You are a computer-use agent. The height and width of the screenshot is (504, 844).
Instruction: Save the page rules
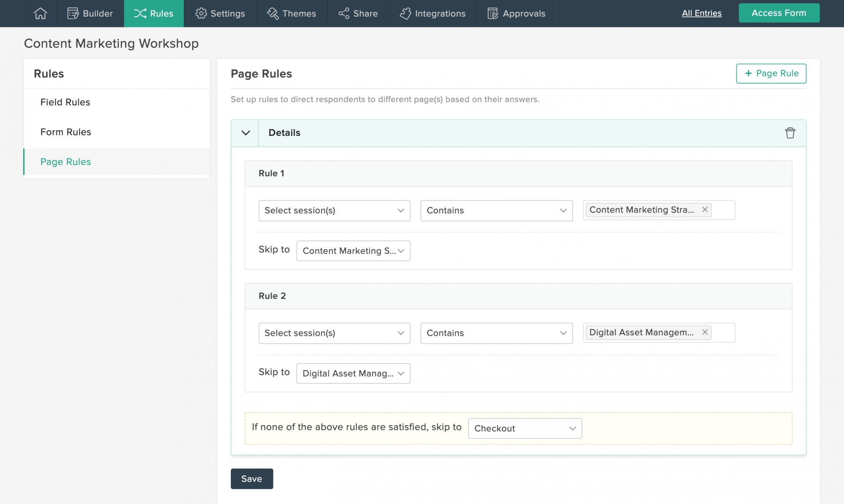click(252, 478)
